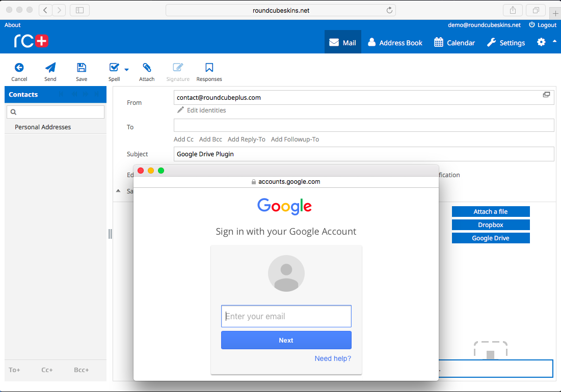Go to the Settings tab
Screen dimensions: 561x392
point(506,43)
